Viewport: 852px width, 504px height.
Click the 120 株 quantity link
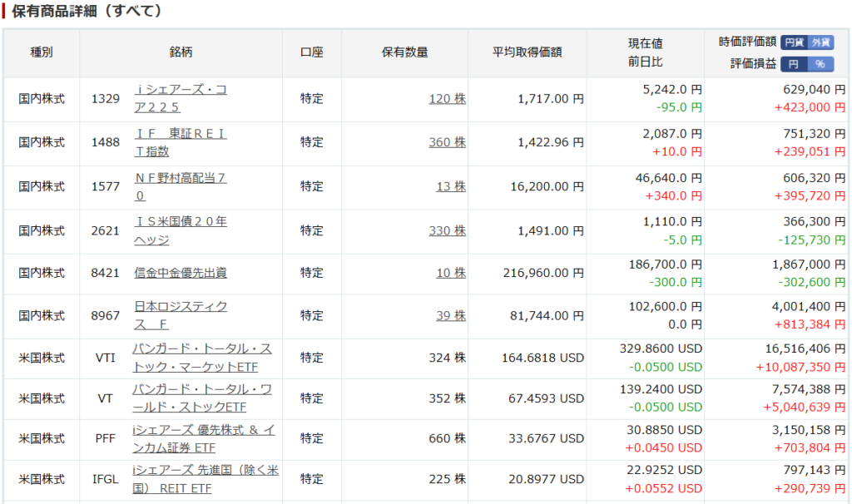(447, 99)
